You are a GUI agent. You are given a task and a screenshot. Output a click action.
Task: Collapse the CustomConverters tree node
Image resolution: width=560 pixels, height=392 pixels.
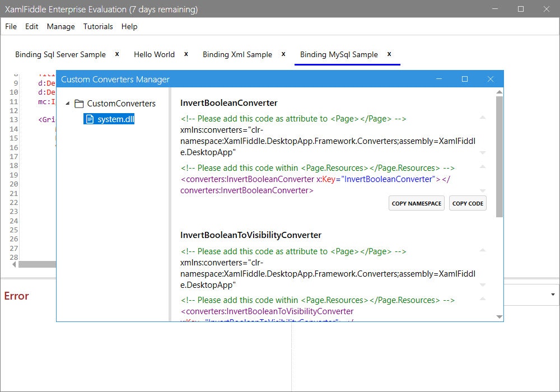coord(68,103)
